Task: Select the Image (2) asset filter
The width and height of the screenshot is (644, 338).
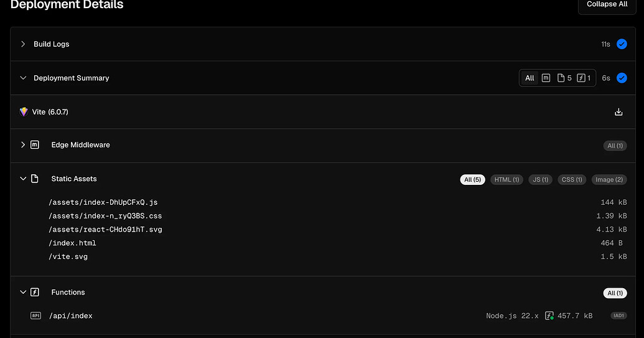Action: (x=609, y=179)
